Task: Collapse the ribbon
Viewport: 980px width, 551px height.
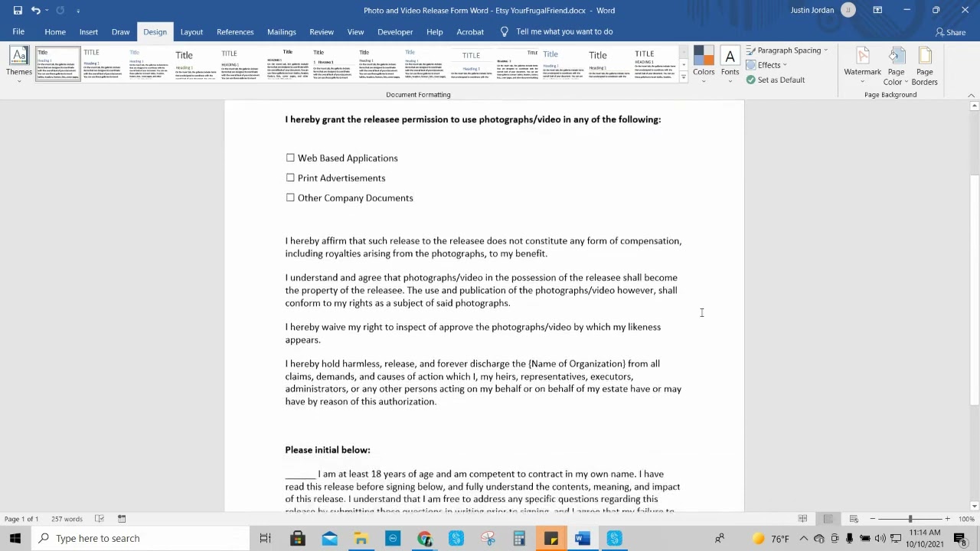Action: coord(971,95)
